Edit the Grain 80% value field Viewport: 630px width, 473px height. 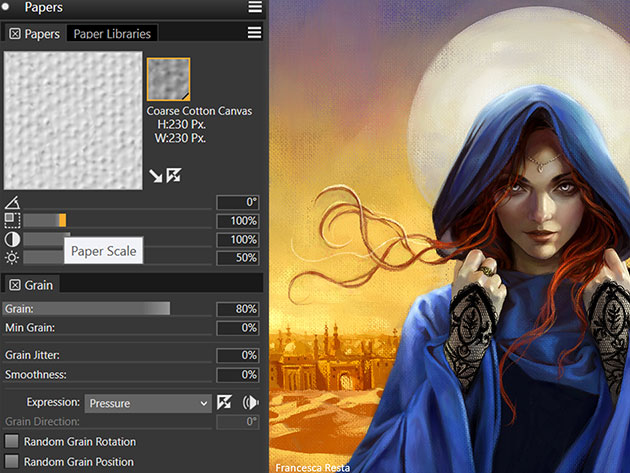237,309
